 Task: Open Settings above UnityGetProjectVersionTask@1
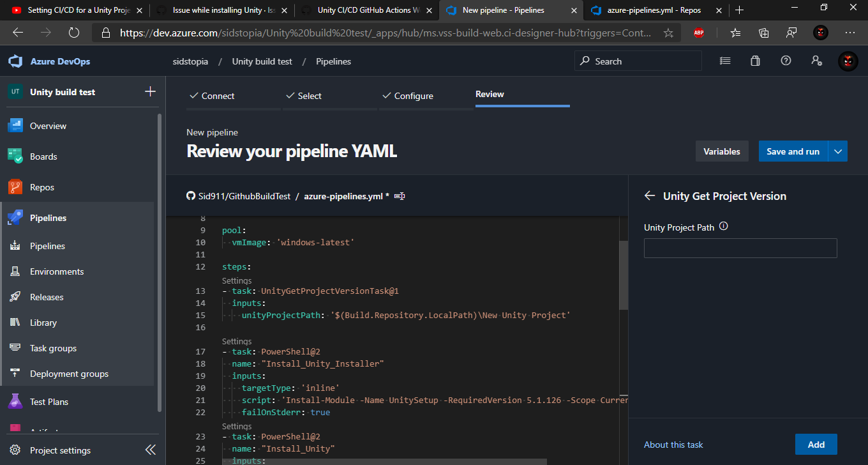pos(237,280)
